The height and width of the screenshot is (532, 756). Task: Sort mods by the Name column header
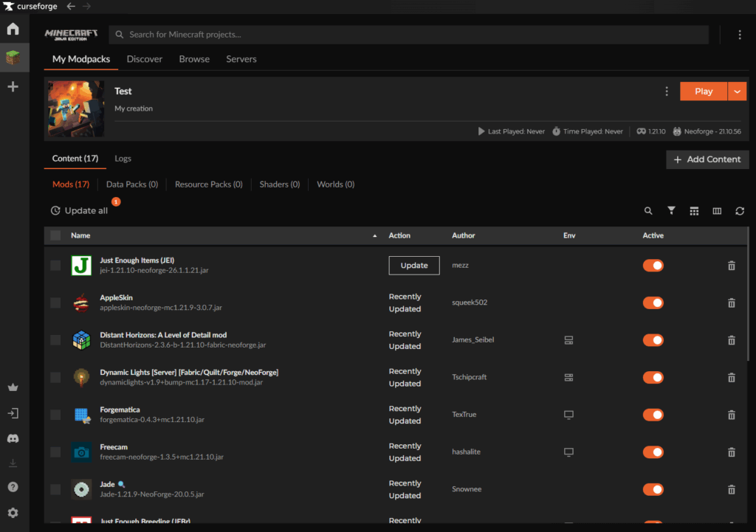[x=80, y=235]
